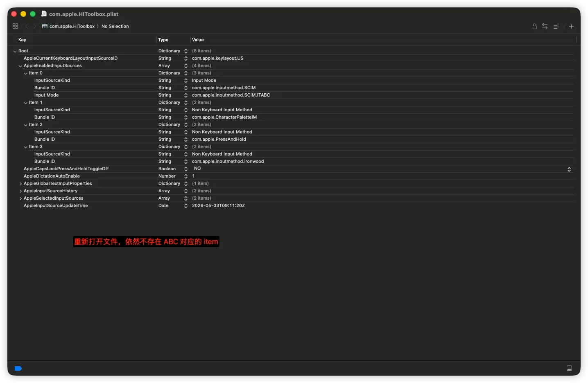The width and height of the screenshot is (588, 383).
Task: Click the Type column header
Action: 163,40
